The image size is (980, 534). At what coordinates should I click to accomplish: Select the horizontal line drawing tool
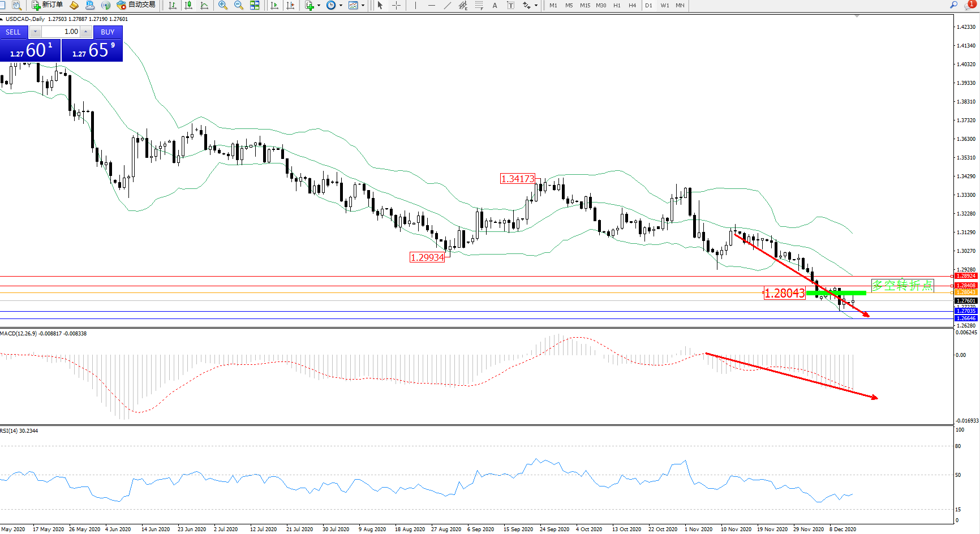point(432,5)
